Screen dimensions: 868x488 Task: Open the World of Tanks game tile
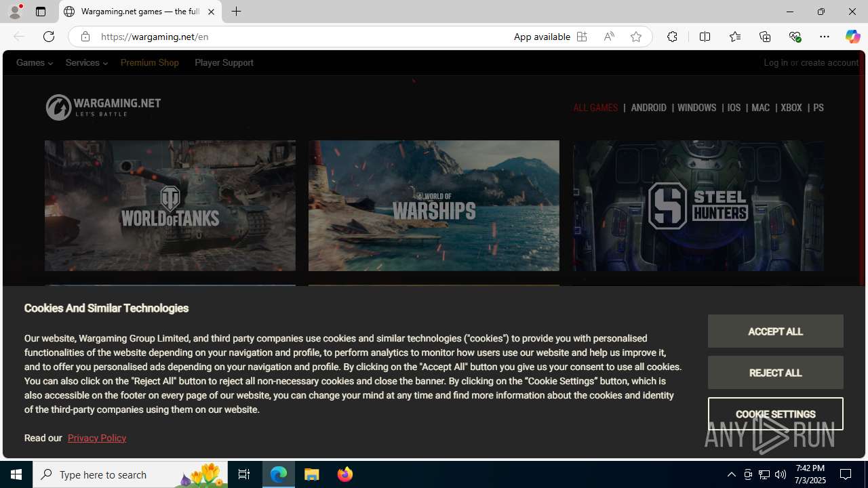tap(170, 205)
